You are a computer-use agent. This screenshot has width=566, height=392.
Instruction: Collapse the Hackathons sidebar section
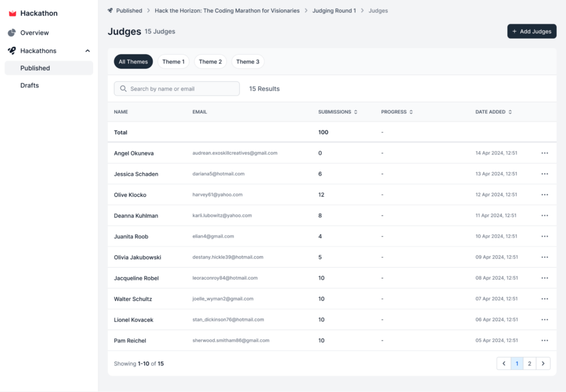pos(87,51)
